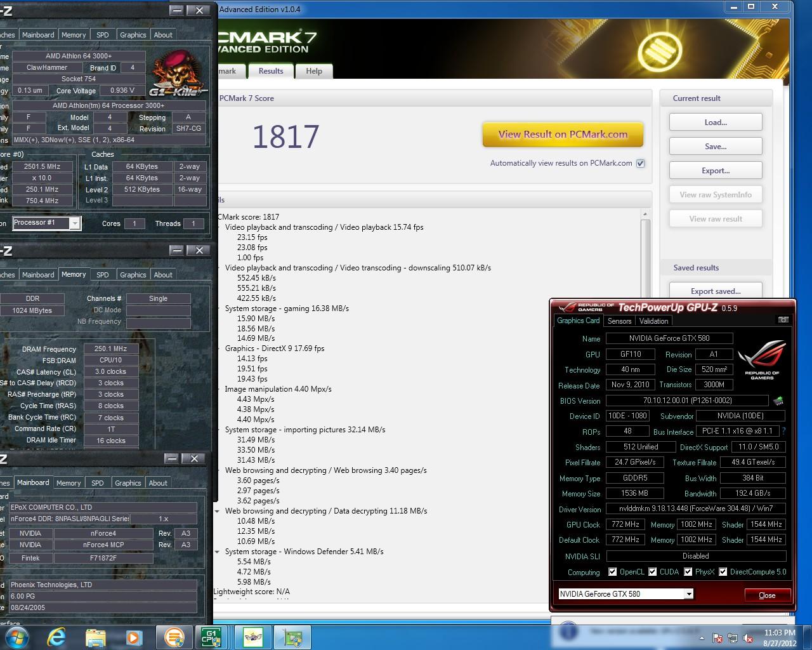Click the 11:03 PM clock
This screenshot has height=650, width=812.
780,633
